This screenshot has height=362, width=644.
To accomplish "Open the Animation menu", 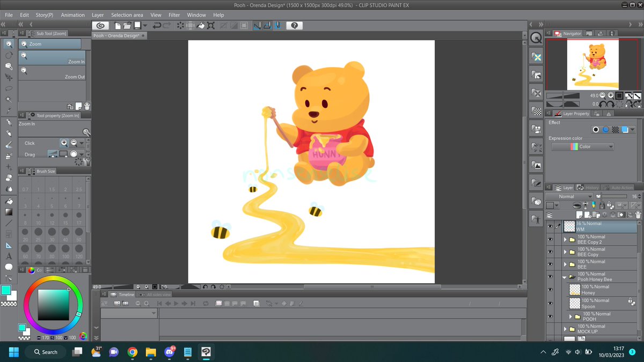I will tap(72, 15).
